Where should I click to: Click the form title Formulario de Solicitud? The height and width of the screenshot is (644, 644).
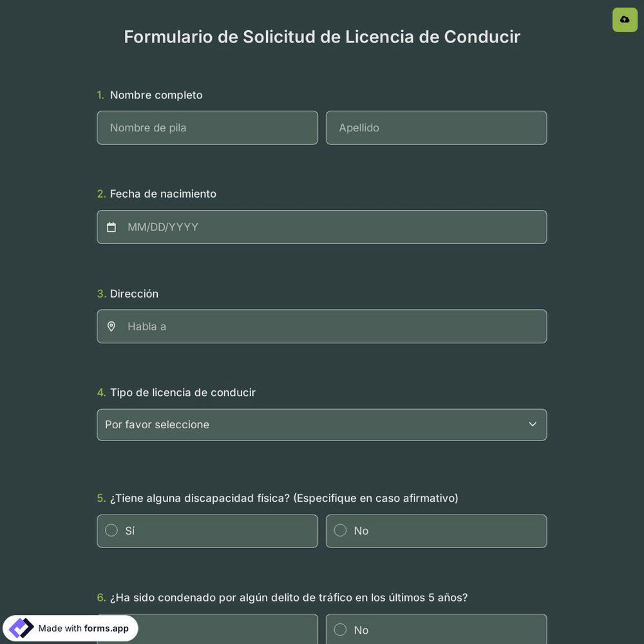(x=322, y=37)
